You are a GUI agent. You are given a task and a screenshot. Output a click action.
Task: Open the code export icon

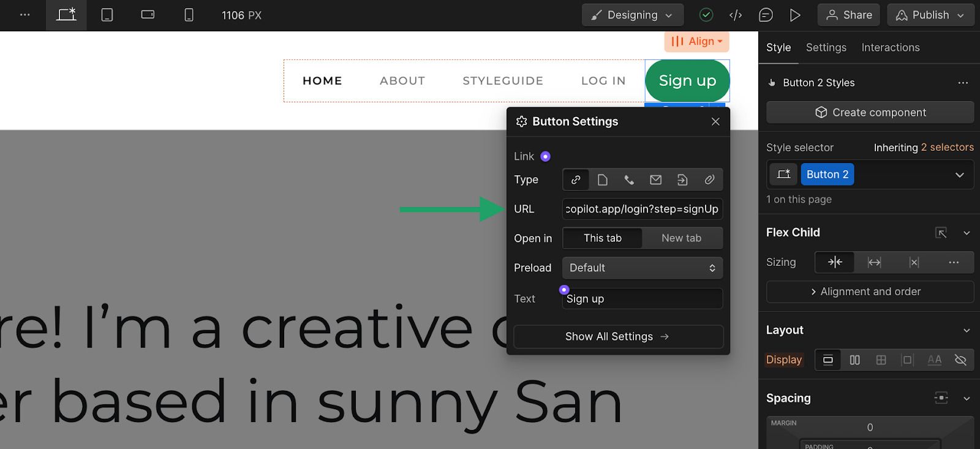click(x=736, y=15)
